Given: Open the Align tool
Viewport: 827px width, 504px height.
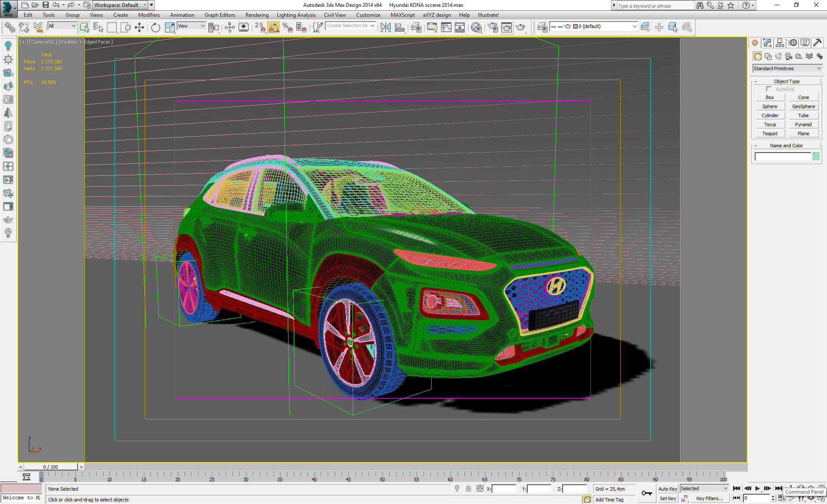Looking at the screenshot, I should [400, 28].
